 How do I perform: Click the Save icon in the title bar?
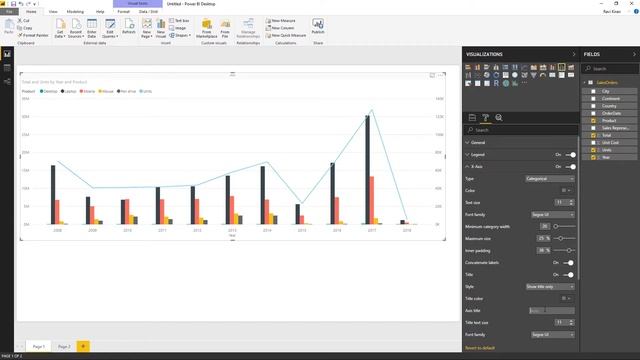[x=13, y=4]
